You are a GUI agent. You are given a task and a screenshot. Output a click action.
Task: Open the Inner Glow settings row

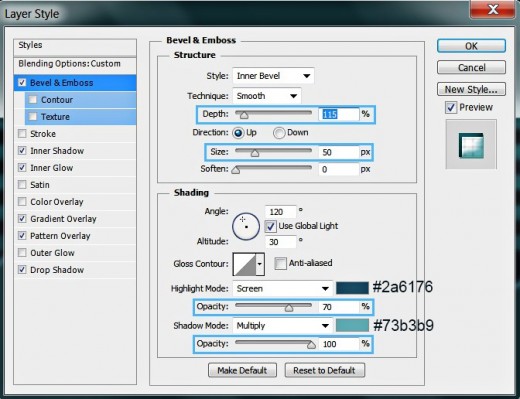pyautogui.click(x=75, y=168)
